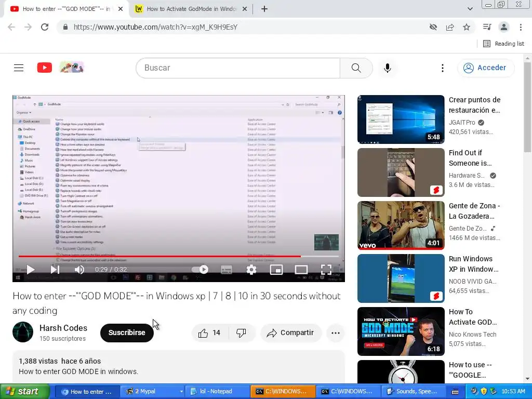Open How To Activate GOD MODE thumbnail

point(401,331)
